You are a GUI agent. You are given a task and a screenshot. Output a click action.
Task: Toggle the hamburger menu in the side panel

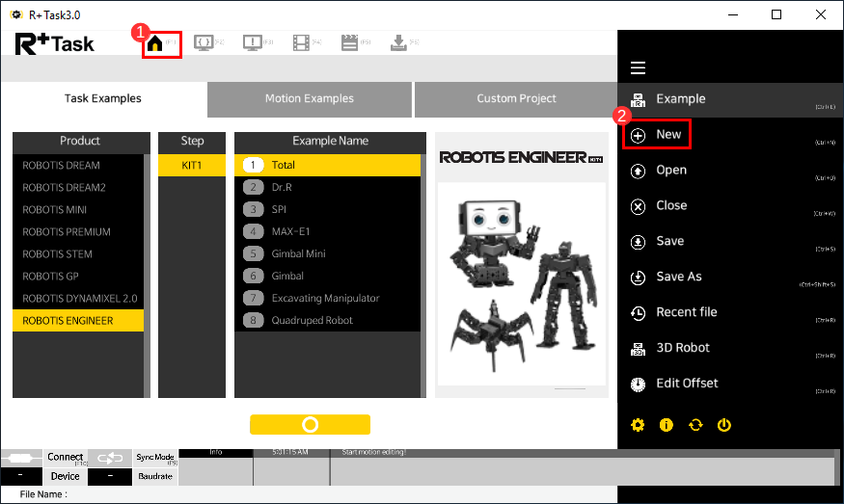tap(638, 67)
